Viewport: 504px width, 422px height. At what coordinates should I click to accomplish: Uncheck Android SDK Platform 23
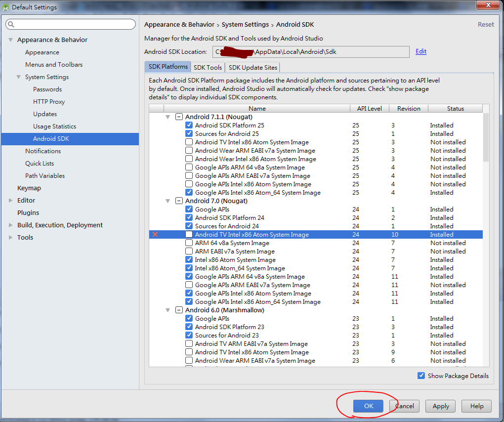(x=189, y=327)
